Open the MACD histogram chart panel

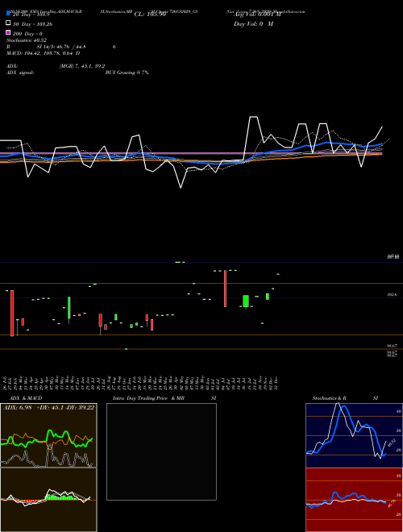(48, 500)
